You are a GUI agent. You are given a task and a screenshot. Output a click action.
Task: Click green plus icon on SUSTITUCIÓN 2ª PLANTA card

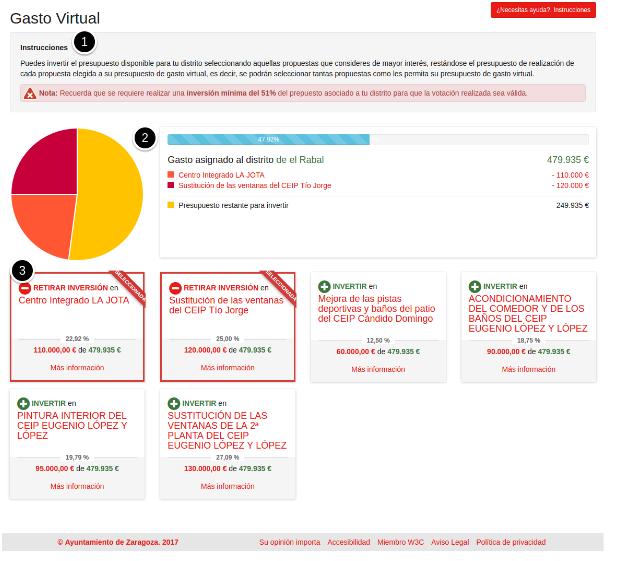point(174,404)
